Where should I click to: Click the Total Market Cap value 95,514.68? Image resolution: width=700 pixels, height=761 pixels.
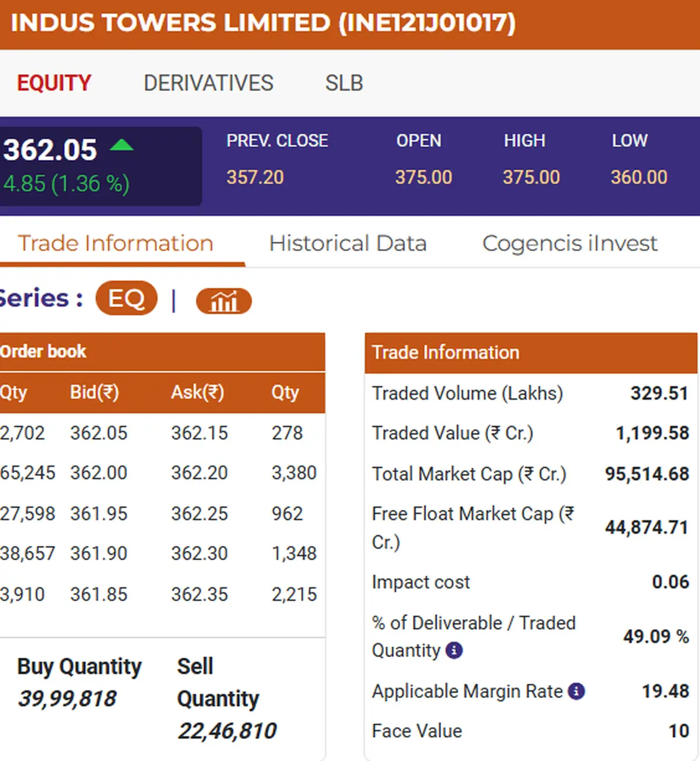tap(647, 474)
